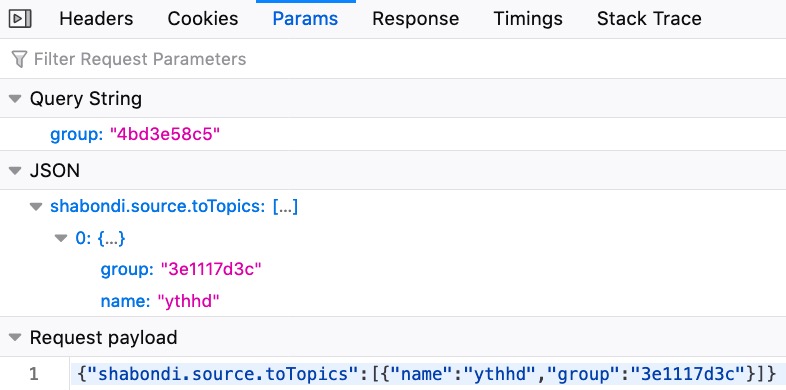Open the Headers tab
786x390 pixels.
point(96,19)
